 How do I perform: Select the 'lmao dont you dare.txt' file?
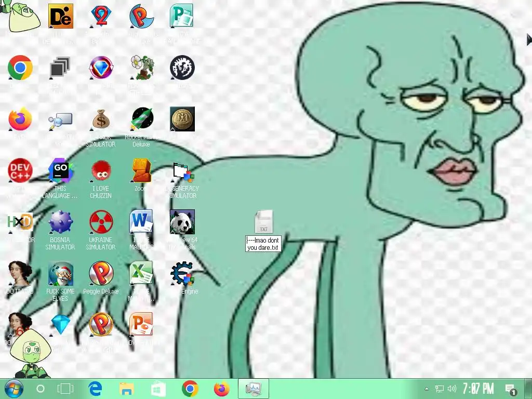[263, 222]
